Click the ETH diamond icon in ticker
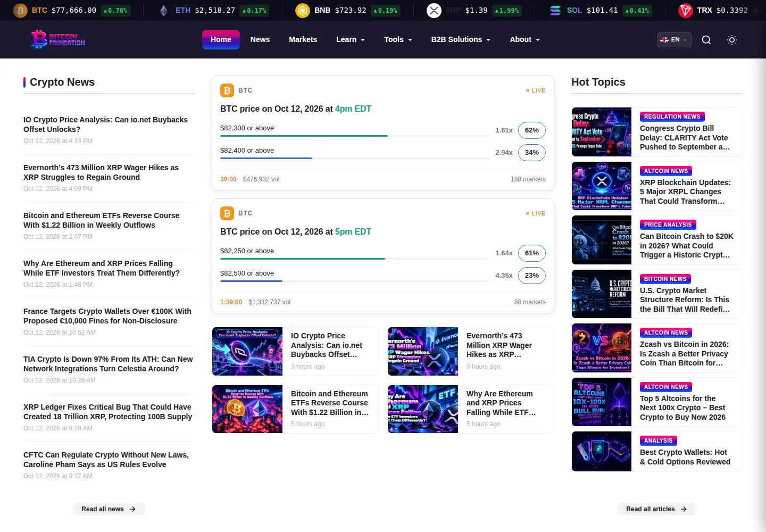Screen dimensions: 766x532 [164, 10]
